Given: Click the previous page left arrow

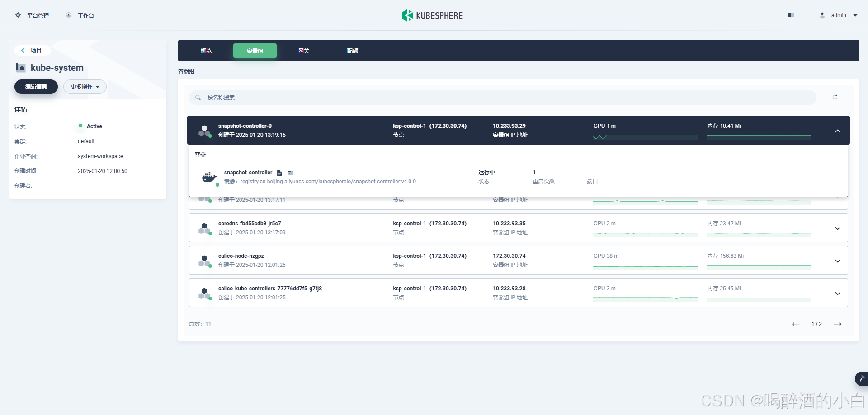Looking at the screenshot, I should click(796, 324).
